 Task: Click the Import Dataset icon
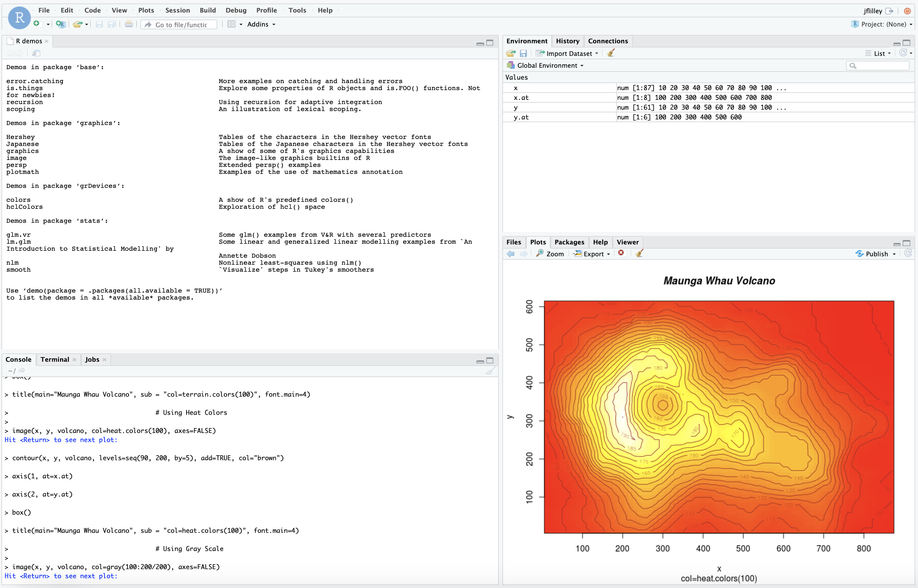[541, 53]
